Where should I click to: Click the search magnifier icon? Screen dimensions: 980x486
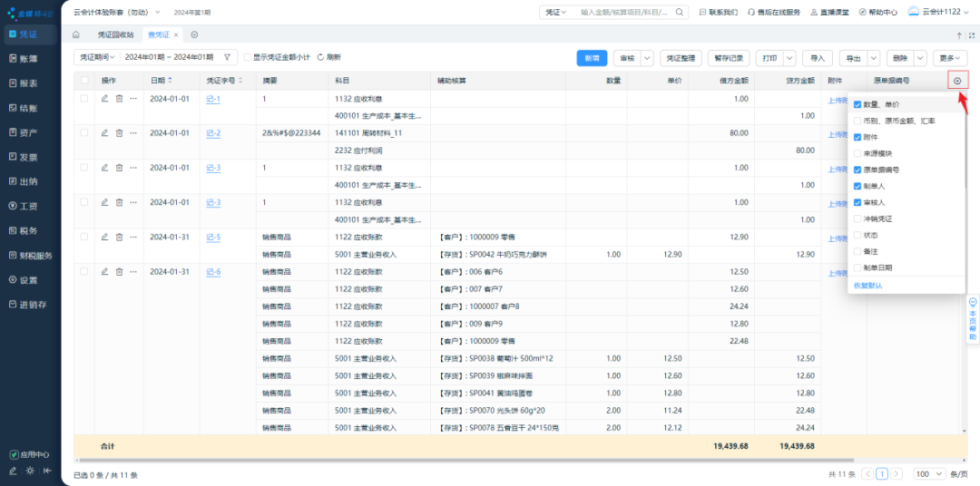click(x=679, y=12)
